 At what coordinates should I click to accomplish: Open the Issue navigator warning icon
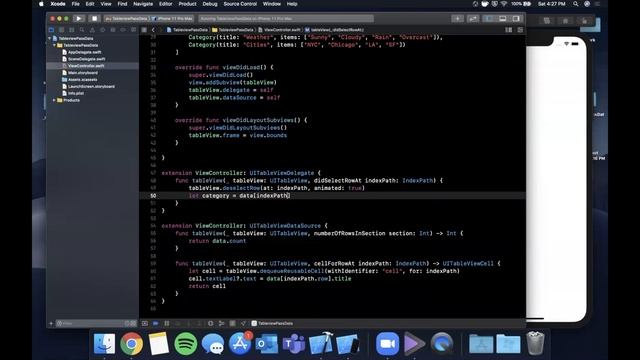coord(92,30)
